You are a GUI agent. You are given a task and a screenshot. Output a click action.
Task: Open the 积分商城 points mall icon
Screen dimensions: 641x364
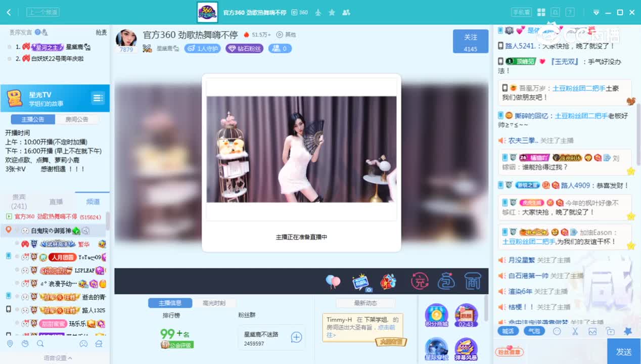tap(436, 315)
